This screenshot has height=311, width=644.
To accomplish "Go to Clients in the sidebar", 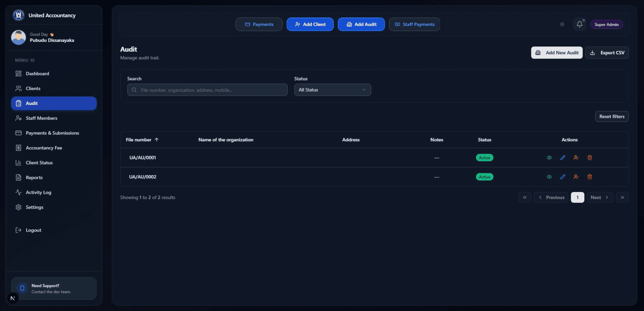I will tap(54, 88).
